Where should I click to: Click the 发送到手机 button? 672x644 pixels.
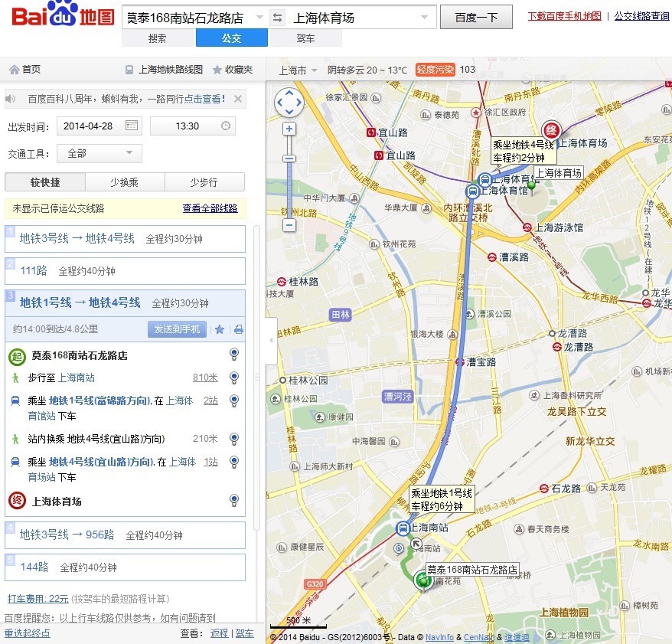[x=177, y=329]
